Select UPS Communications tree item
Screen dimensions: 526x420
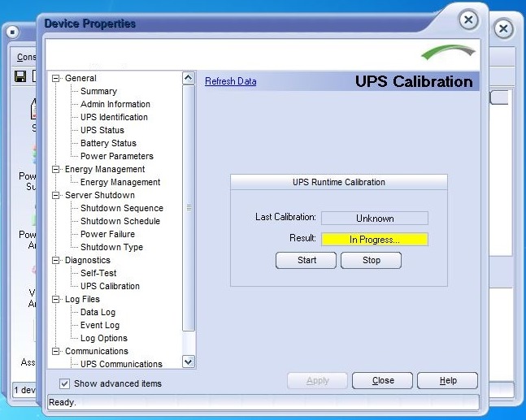tap(121, 365)
